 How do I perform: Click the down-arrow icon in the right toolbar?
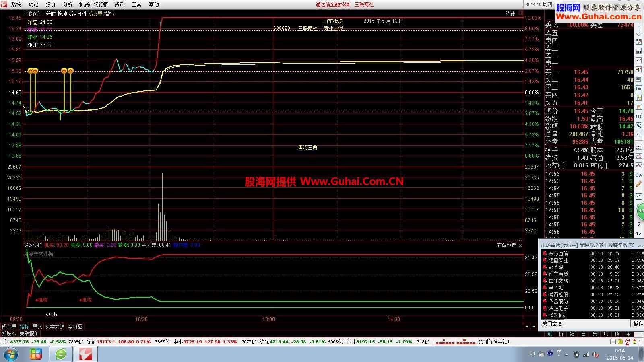click(639, 33)
